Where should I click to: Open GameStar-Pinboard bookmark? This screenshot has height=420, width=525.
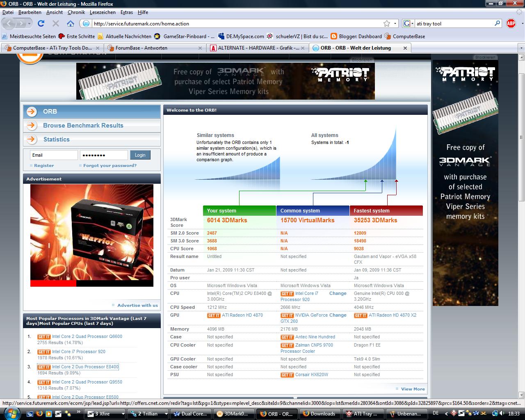184,36
